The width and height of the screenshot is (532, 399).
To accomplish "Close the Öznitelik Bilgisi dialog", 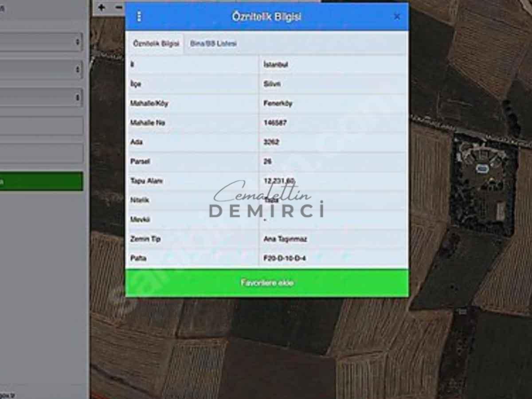I will [x=397, y=17].
